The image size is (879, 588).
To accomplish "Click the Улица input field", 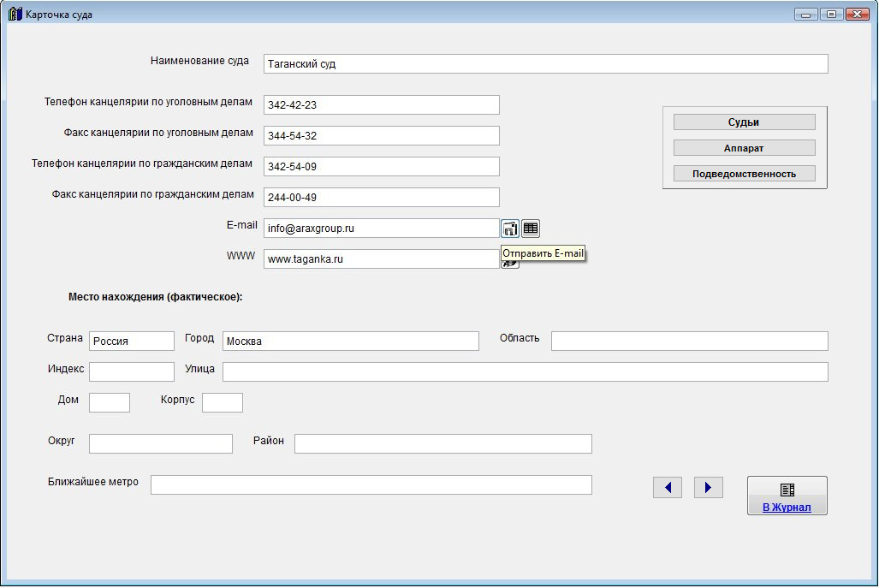I will point(525,372).
